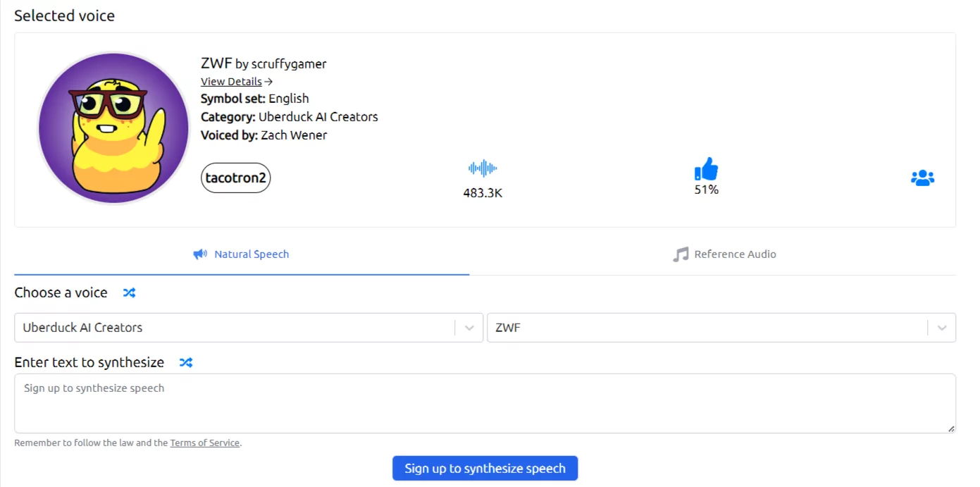
Task: Click the music note icon on Reference Audio
Action: pos(680,254)
